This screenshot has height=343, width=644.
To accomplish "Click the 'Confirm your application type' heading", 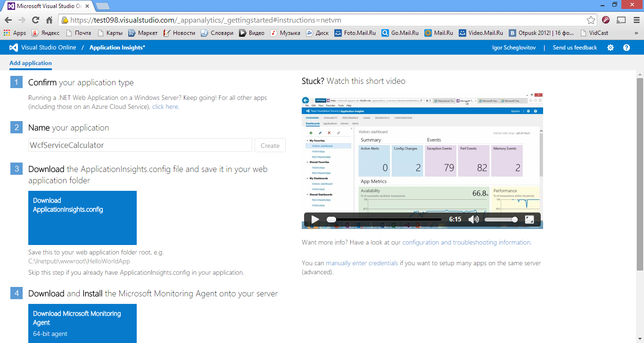I will coord(81,82).
